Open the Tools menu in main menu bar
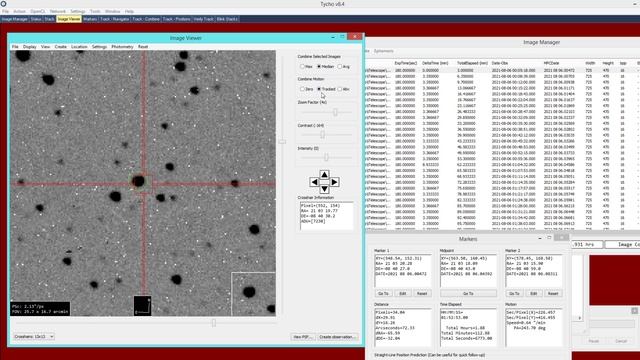 point(95,11)
